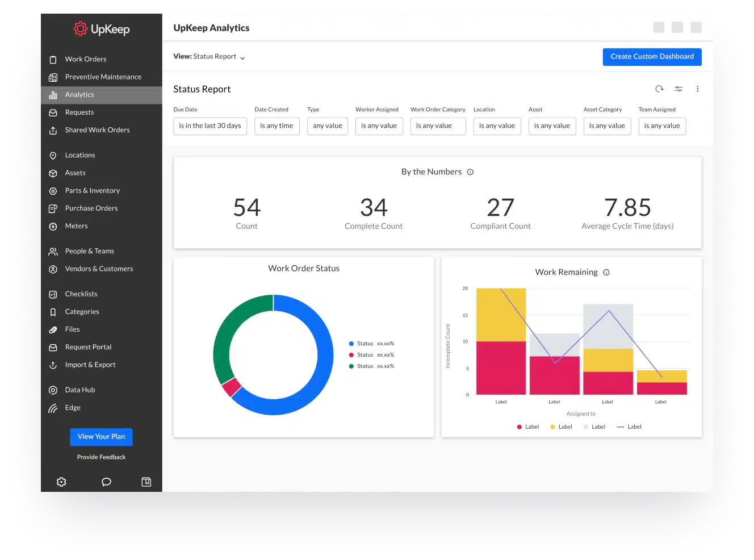Toggle the yellow Label legend item
Image resolution: width=754 pixels, height=560 pixels.
coord(561,427)
